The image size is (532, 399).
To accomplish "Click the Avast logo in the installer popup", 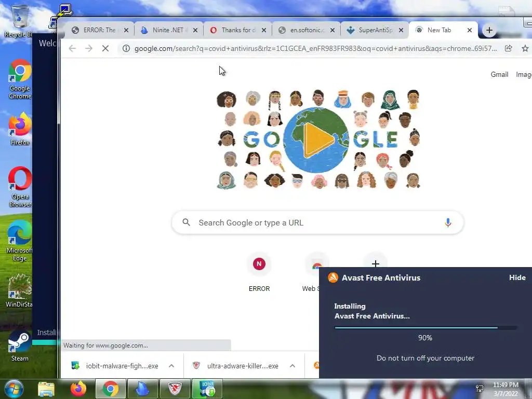I will point(333,277).
